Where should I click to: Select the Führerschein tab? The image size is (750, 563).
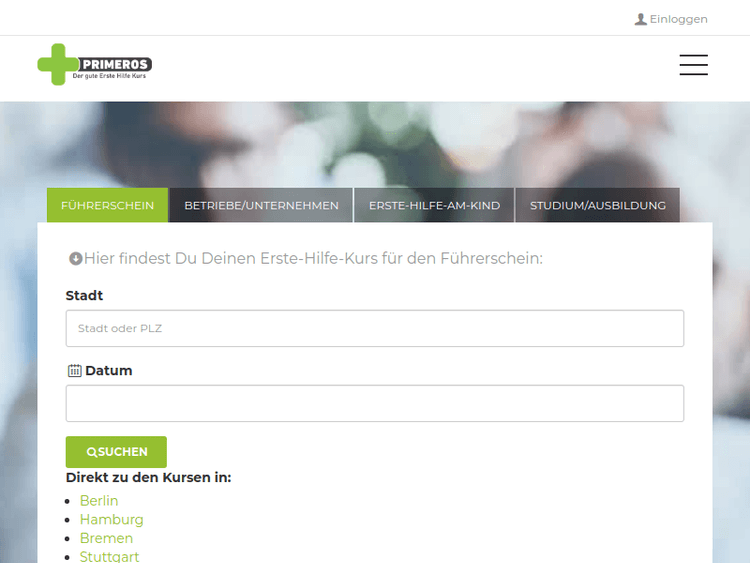107,205
